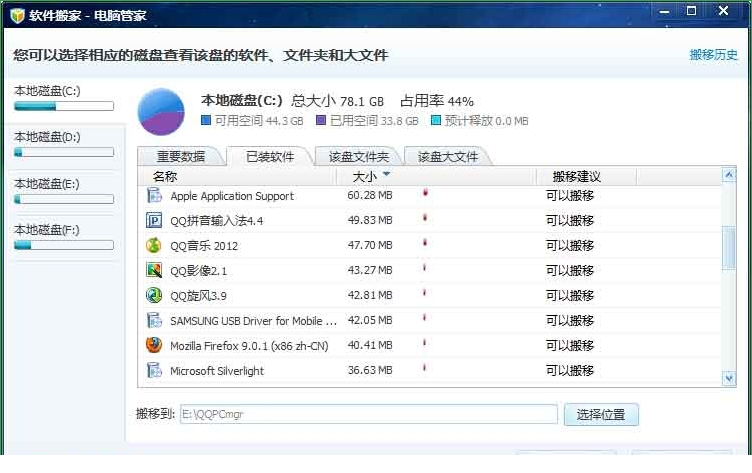Select the QQ旋风3.9 row name
This screenshot has height=473, width=752.
point(198,296)
